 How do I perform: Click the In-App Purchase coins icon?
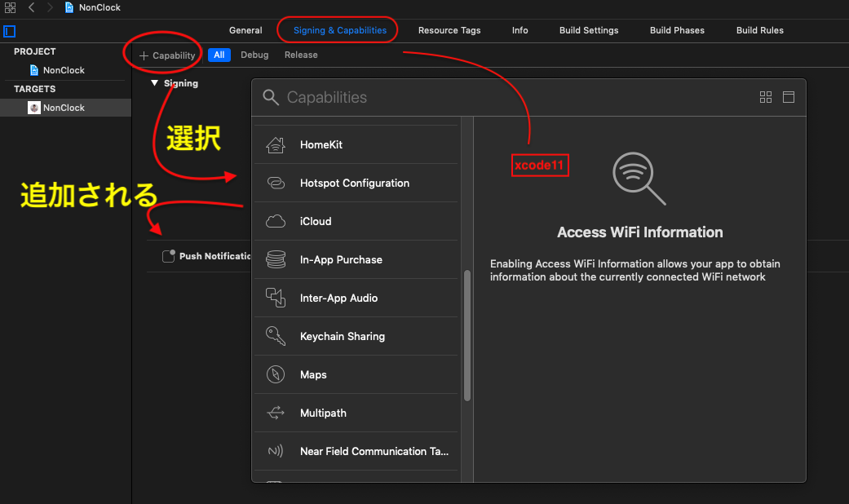(x=276, y=260)
